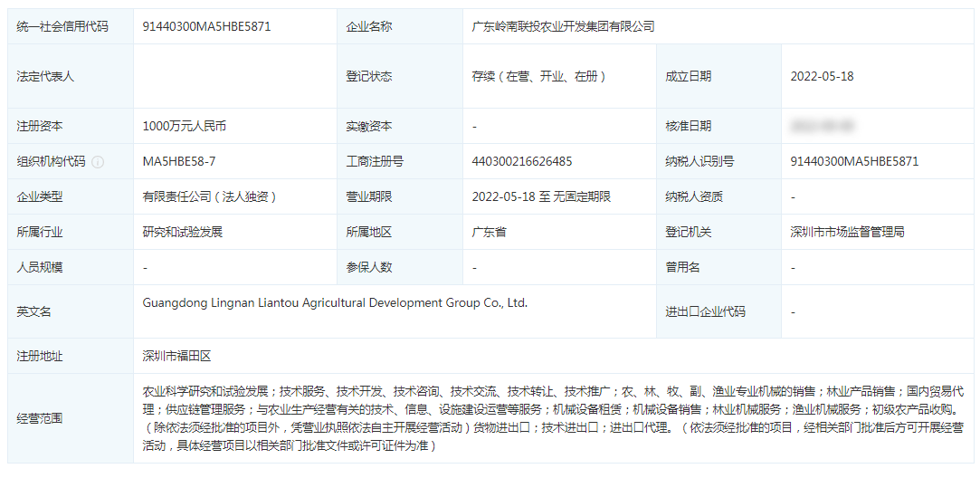The width and height of the screenshot is (980, 478).
Task: Click the 经营范围 label
Action: tap(40, 418)
